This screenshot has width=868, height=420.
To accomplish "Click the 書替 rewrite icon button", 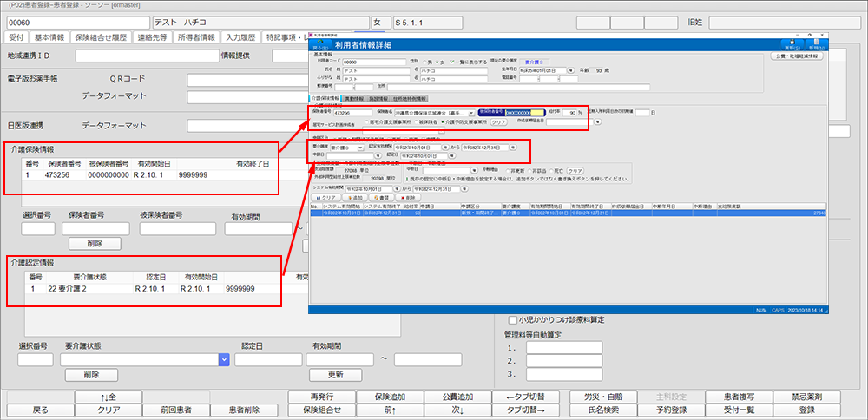I will pos(385,197).
